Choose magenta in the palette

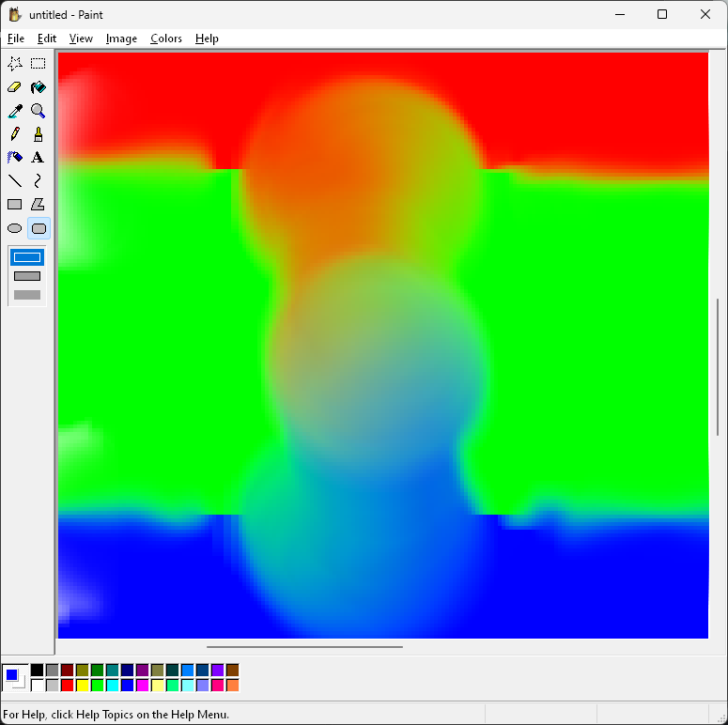[x=143, y=685]
